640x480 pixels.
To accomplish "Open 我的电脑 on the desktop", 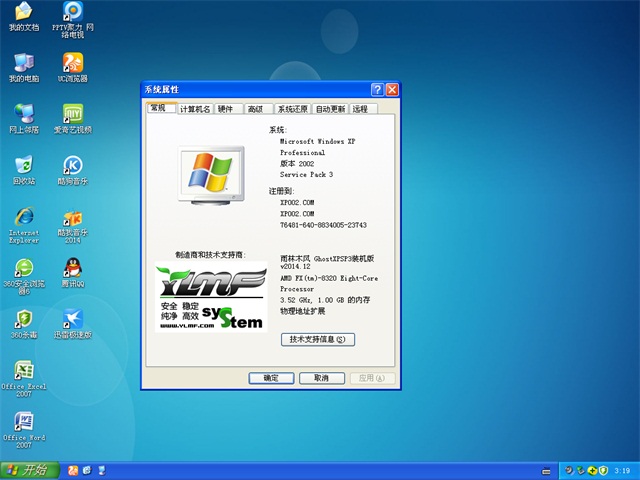I will [23, 64].
